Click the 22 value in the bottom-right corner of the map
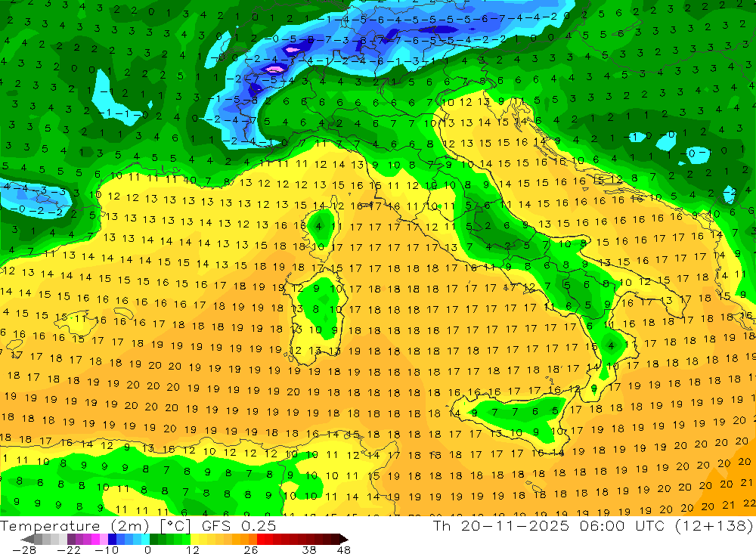The image size is (756, 554). (x=749, y=503)
